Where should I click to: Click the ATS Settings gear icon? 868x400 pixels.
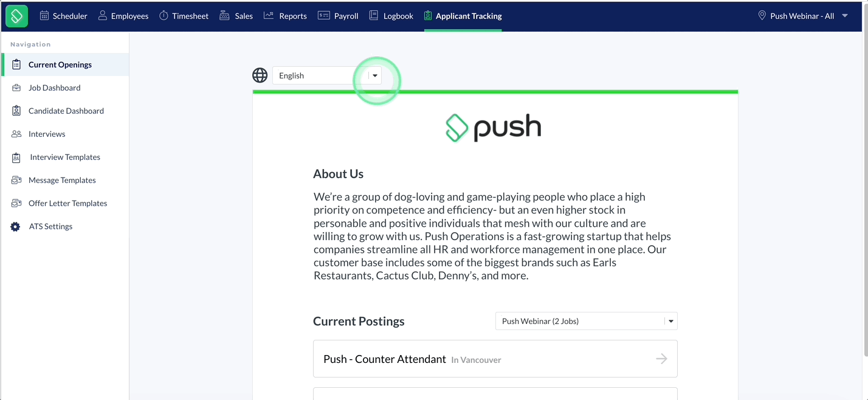pos(15,226)
